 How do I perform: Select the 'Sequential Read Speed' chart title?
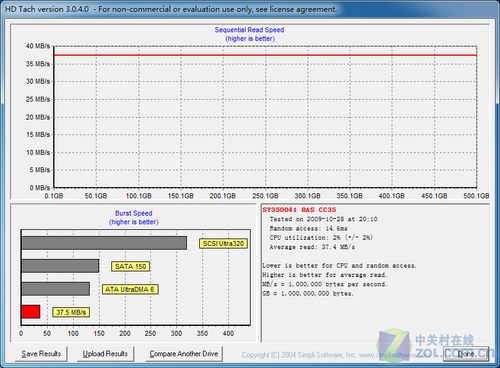[249, 30]
